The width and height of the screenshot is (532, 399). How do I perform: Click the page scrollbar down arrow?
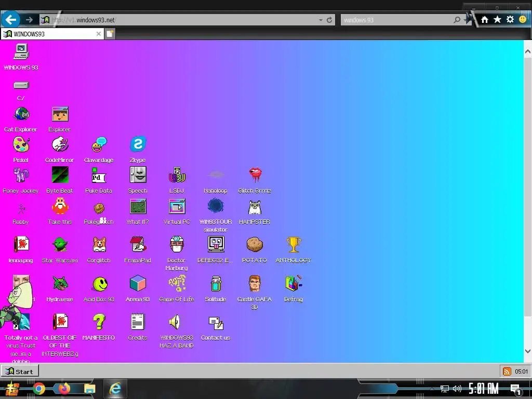click(x=528, y=351)
